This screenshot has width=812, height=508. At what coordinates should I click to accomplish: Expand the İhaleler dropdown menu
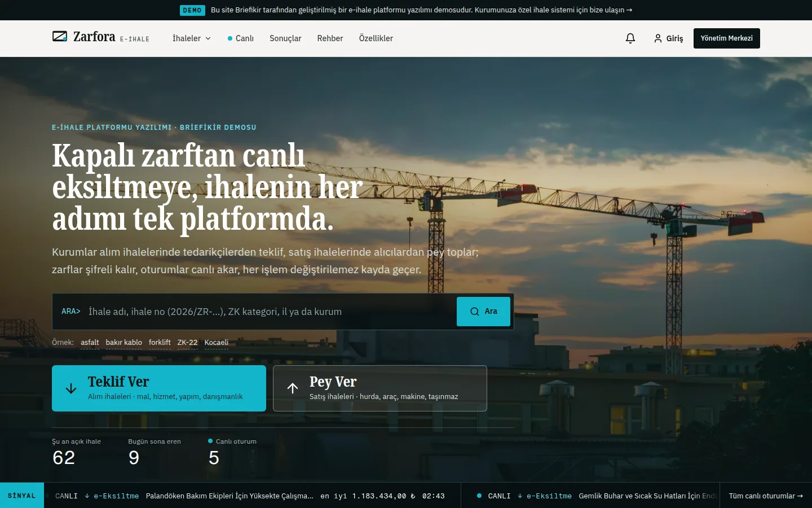(x=192, y=38)
